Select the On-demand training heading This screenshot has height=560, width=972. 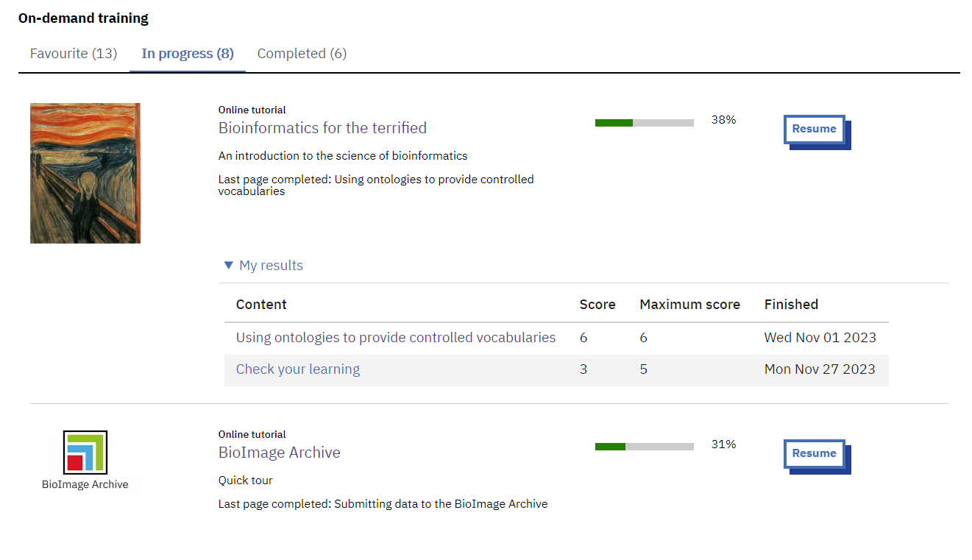pyautogui.click(x=83, y=18)
